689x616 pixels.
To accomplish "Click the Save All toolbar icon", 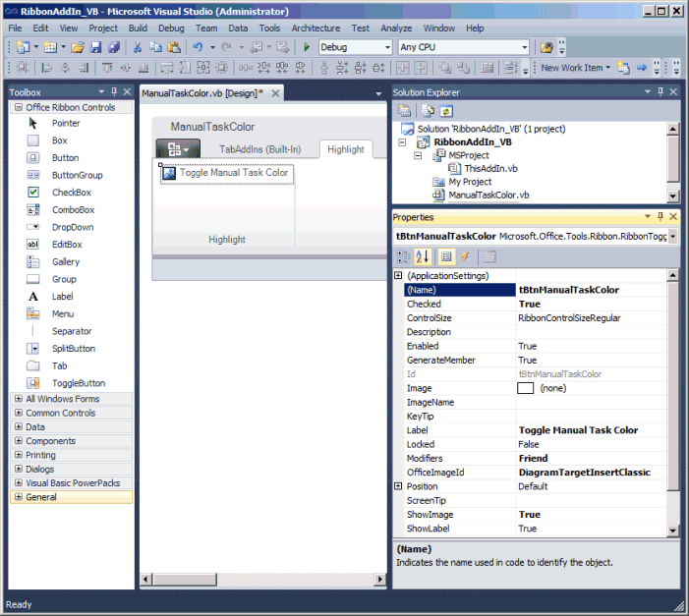I will click(x=114, y=47).
